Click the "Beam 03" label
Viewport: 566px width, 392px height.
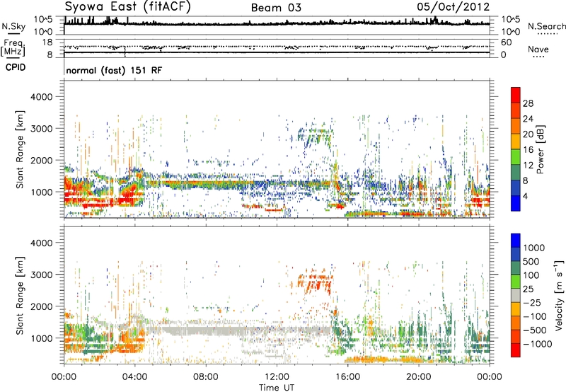click(x=276, y=8)
